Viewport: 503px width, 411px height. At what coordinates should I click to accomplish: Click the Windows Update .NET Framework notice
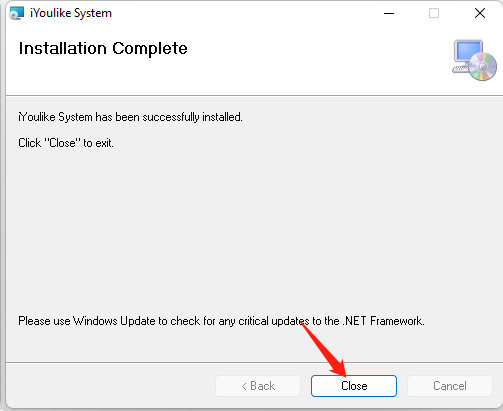pyautogui.click(x=221, y=321)
